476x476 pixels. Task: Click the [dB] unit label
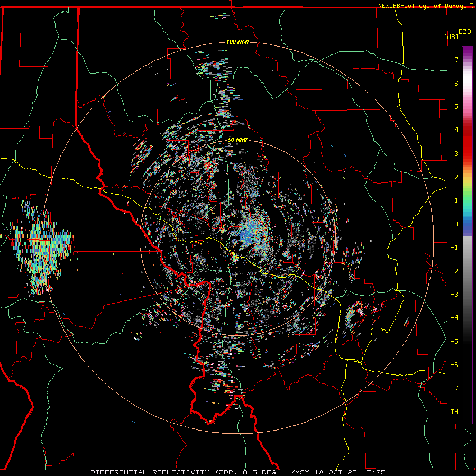[452, 36]
